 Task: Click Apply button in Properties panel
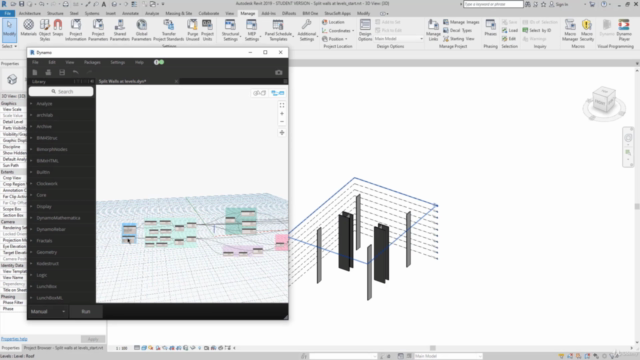[x=93, y=339]
